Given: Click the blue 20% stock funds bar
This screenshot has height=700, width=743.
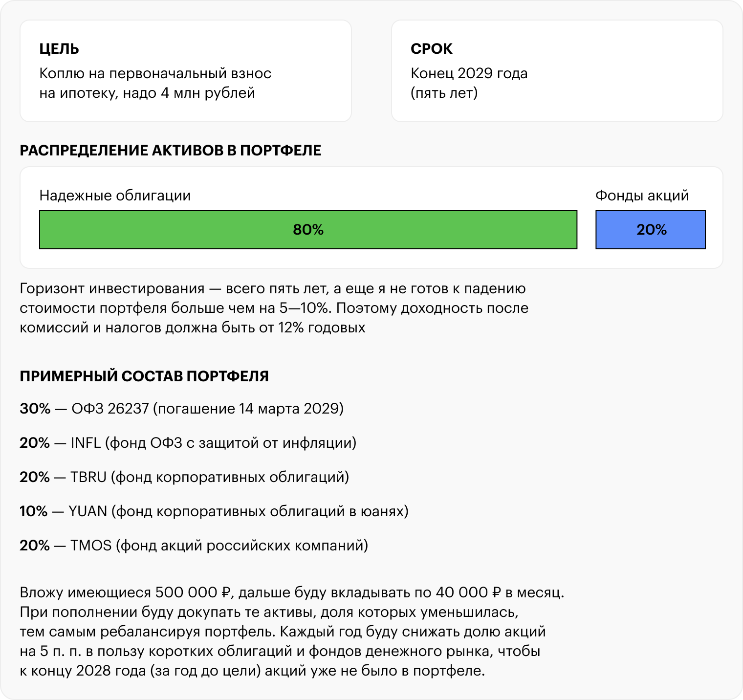Looking at the screenshot, I should [650, 230].
